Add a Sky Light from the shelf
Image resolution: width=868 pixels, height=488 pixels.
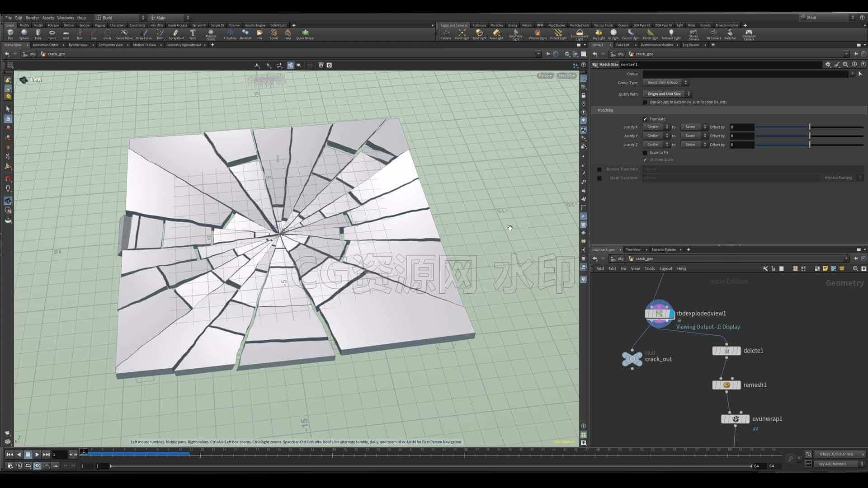[x=599, y=34]
